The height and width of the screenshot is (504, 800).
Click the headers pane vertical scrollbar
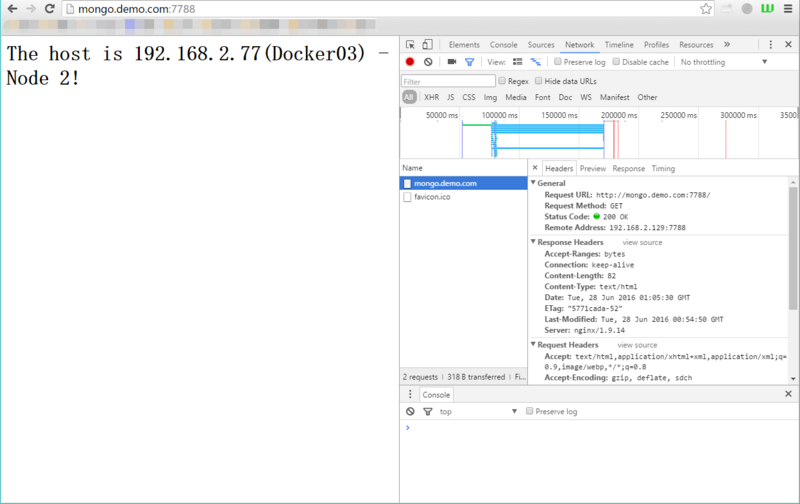(793, 248)
